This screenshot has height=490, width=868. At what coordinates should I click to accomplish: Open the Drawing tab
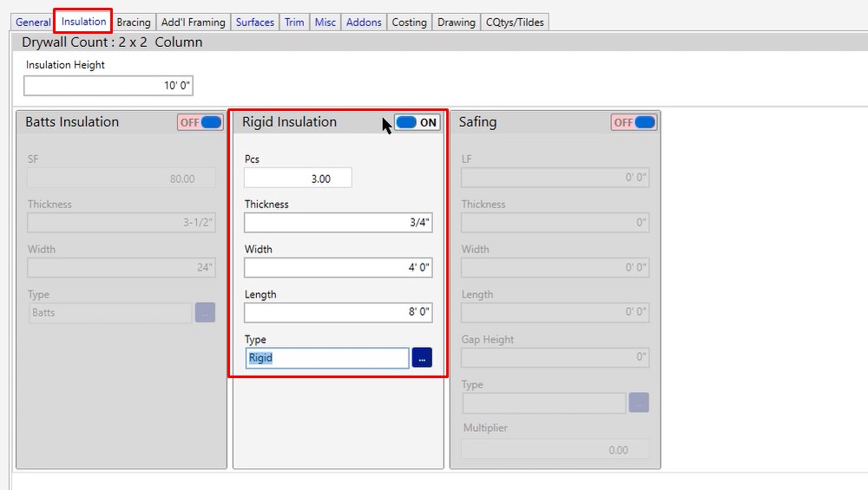click(x=457, y=22)
